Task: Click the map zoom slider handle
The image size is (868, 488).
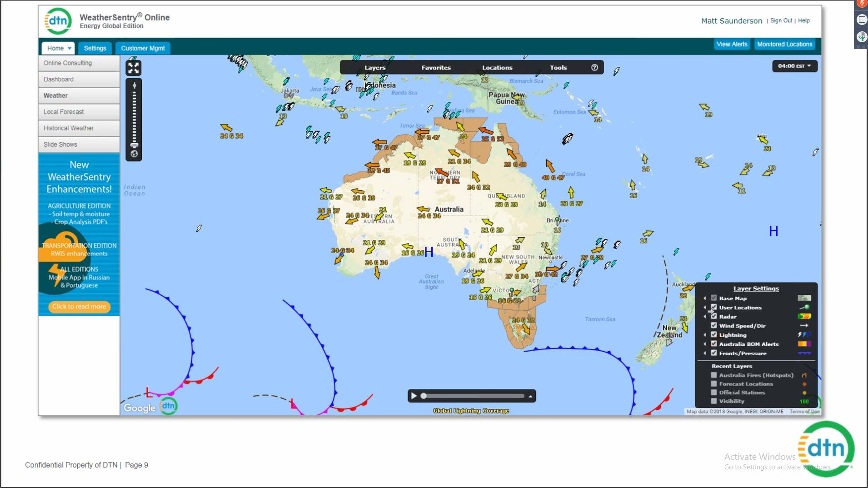Action: point(134,145)
